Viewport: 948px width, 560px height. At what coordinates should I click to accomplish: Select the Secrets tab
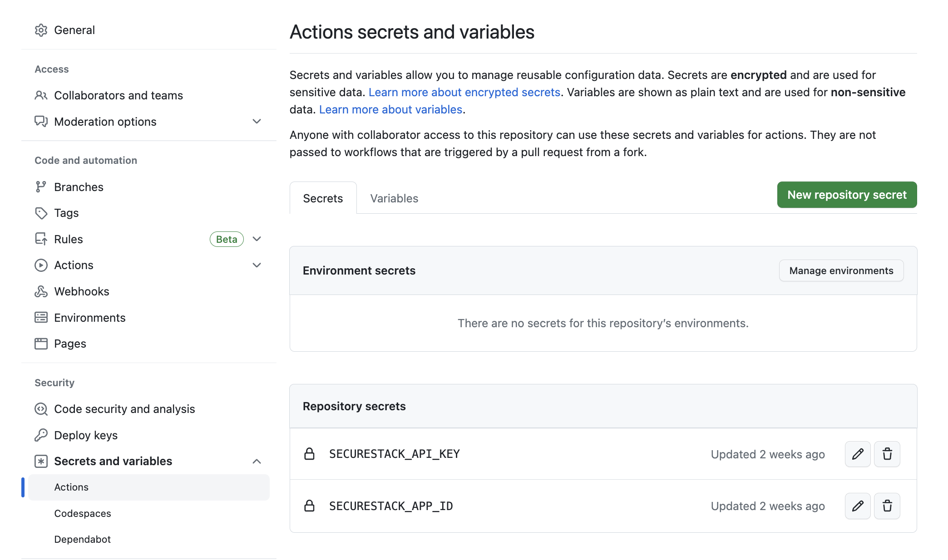[x=323, y=198]
